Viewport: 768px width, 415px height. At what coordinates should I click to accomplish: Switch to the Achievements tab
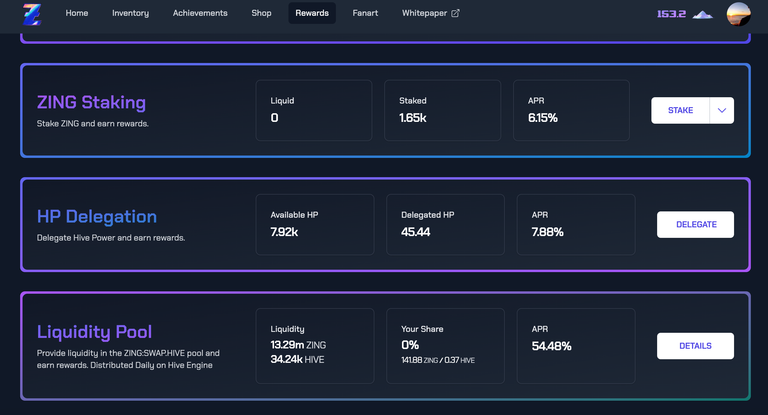(200, 13)
